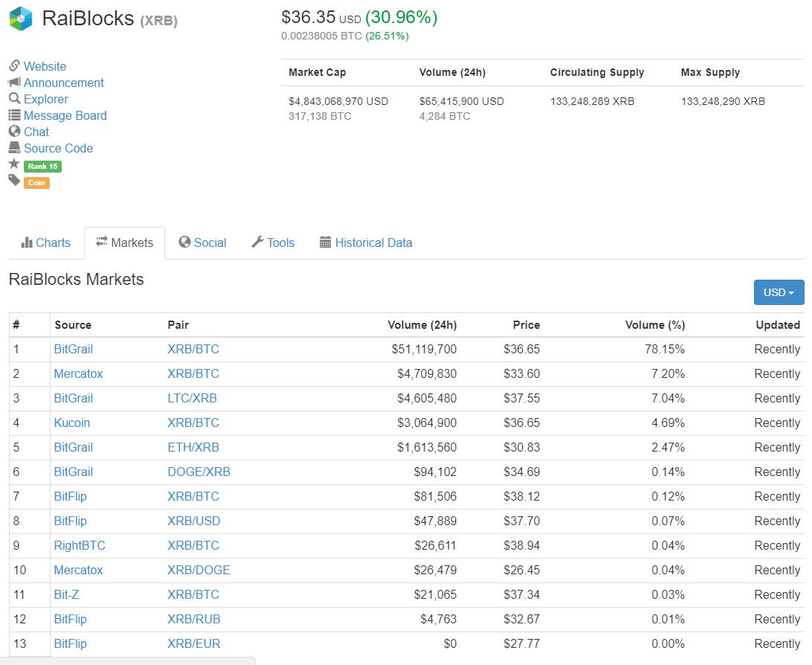
Task: Open the Social tab
Action: pos(202,243)
